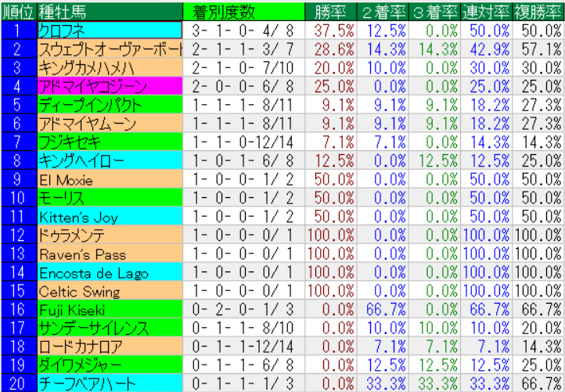565x392 pixels.
Task: Click ロードカナロア's record 0-1-1-12/14
Action: pos(244,347)
